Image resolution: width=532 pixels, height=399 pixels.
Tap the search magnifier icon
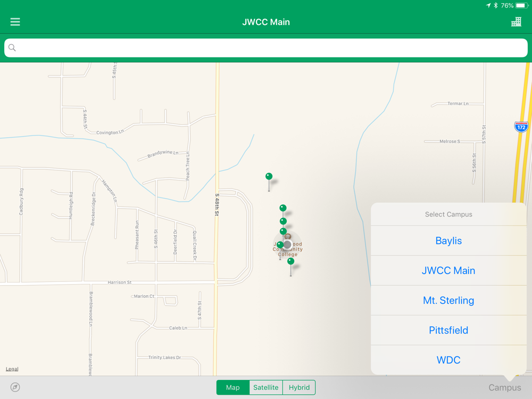(x=12, y=47)
